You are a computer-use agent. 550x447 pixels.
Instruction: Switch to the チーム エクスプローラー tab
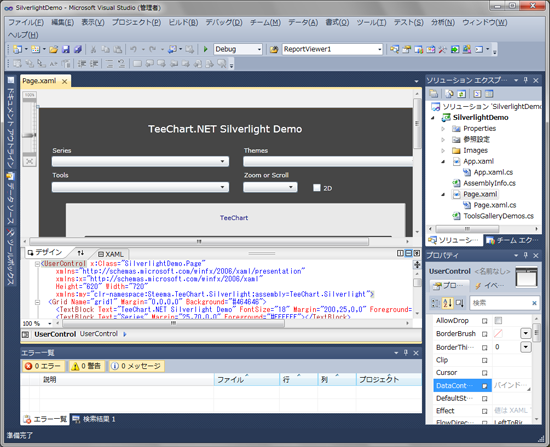(512, 240)
